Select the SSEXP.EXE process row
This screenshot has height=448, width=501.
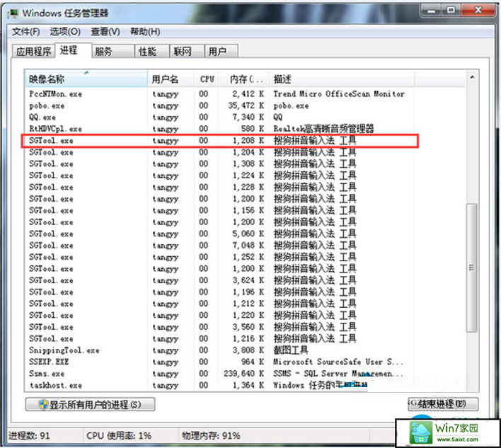[x=219, y=362]
